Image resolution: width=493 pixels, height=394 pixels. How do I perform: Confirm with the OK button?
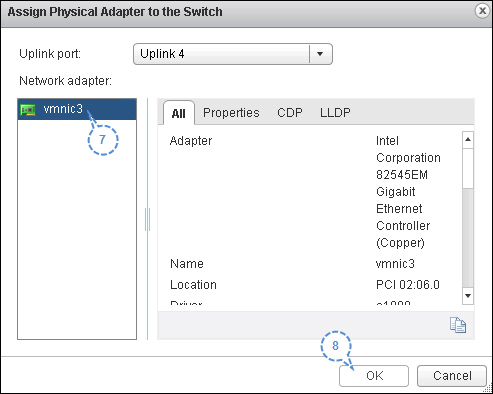click(374, 376)
